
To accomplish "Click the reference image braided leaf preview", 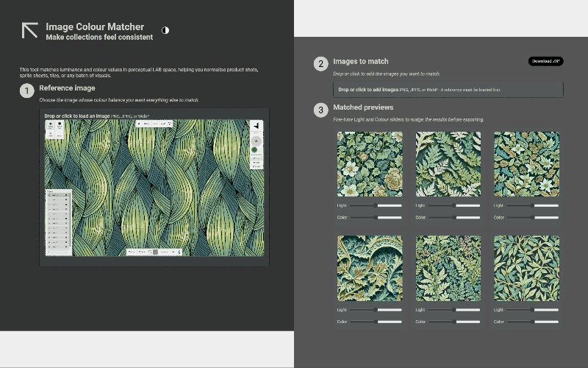I will [x=154, y=188].
